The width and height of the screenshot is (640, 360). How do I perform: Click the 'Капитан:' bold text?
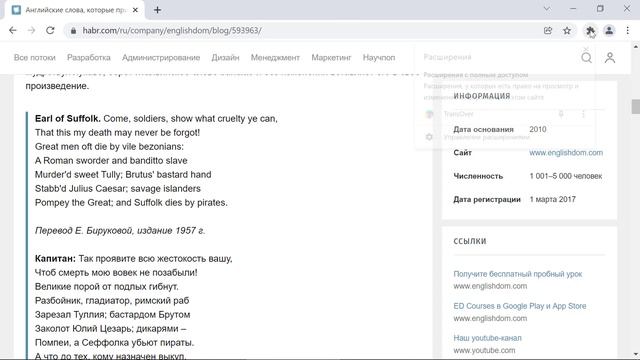55,258
